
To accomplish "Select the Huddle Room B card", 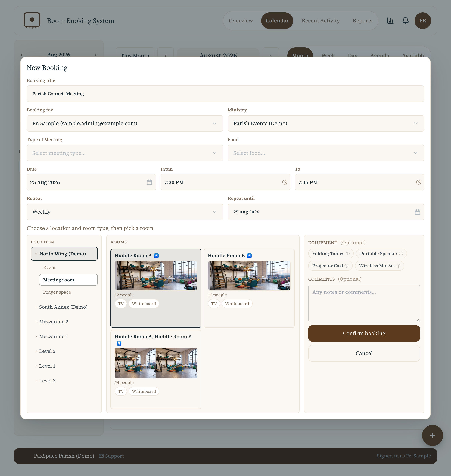I will [x=249, y=288].
